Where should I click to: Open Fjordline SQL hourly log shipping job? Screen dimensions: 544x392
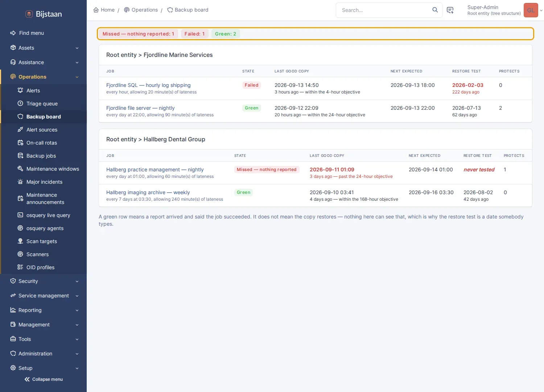pyautogui.click(x=148, y=85)
